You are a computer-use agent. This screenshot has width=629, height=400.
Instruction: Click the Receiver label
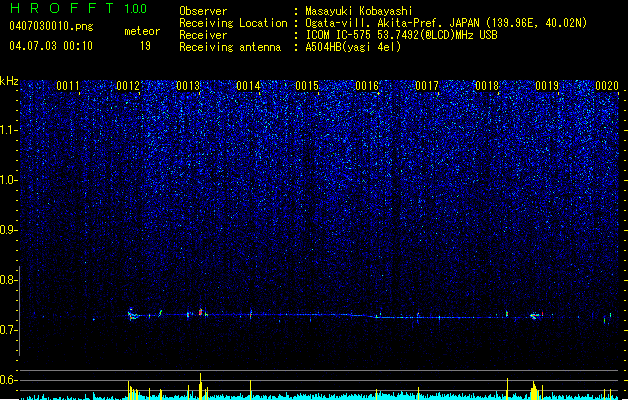203,35
